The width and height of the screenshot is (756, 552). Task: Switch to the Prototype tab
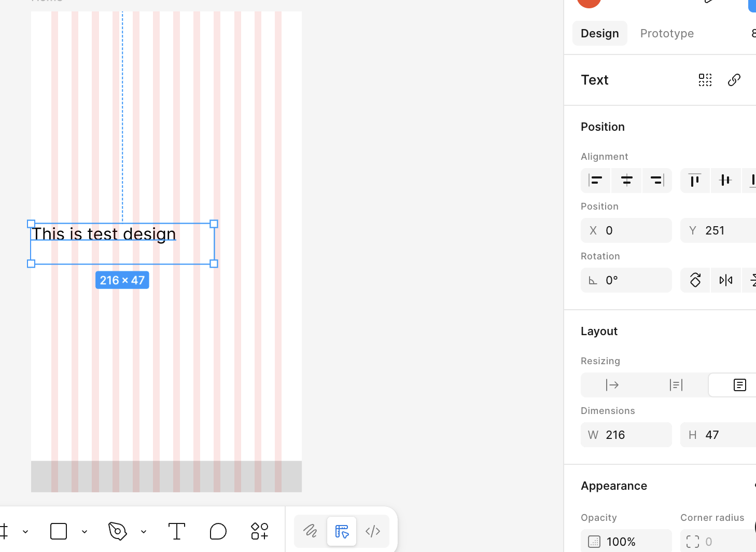[x=667, y=33]
